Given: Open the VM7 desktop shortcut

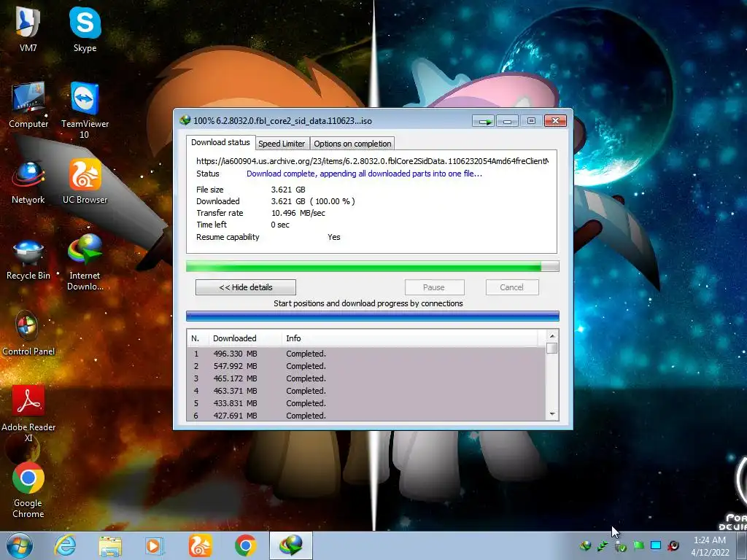Looking at the screenshot, I should (x=28, y=29).
